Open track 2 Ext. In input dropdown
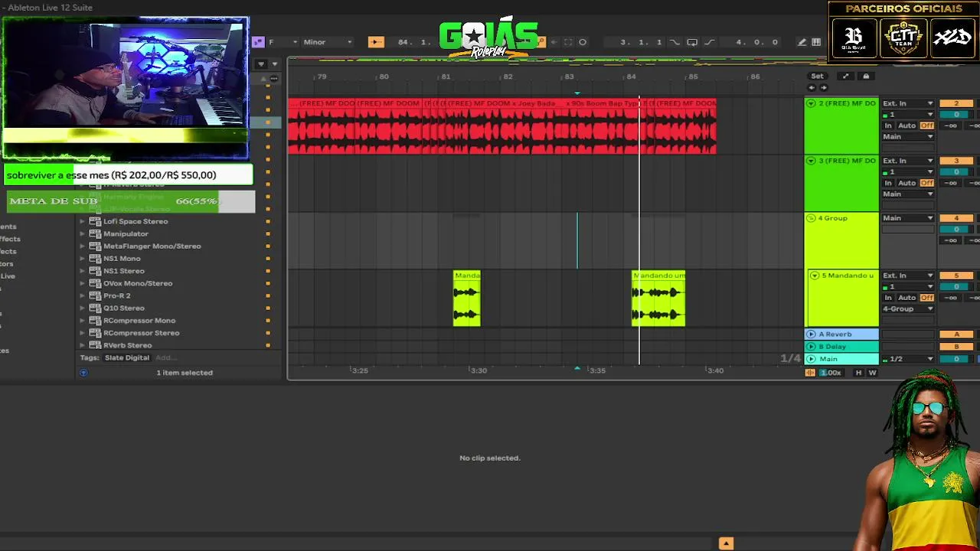The image size is (980, 551). point(908,103)
